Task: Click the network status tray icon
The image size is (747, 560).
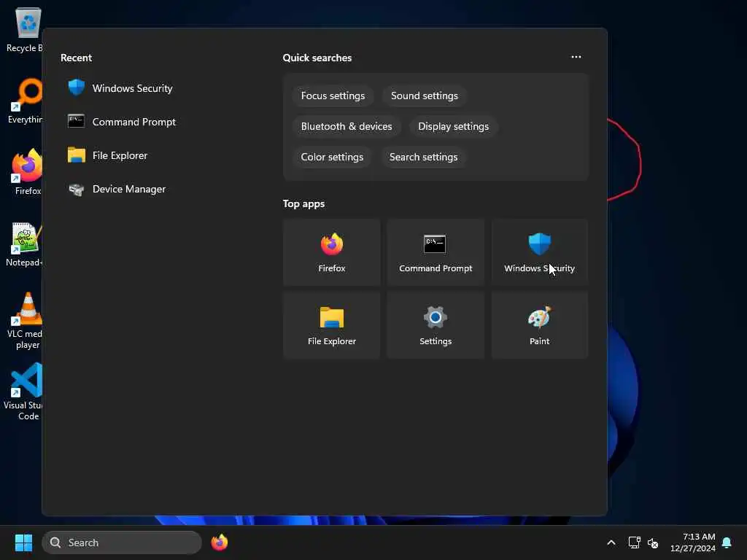Action: click(x=634, y=542)
